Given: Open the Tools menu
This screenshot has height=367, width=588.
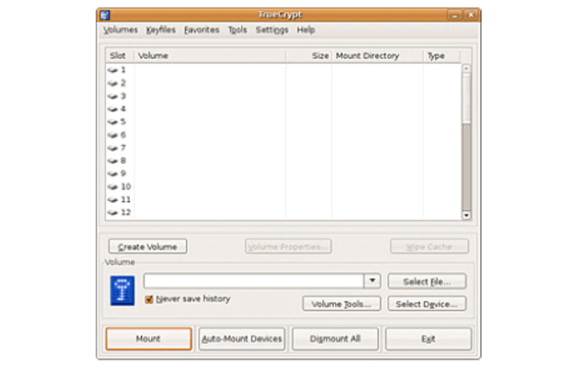Looking at the screenshot, I should pyautogui.click(x=238, y=30).
